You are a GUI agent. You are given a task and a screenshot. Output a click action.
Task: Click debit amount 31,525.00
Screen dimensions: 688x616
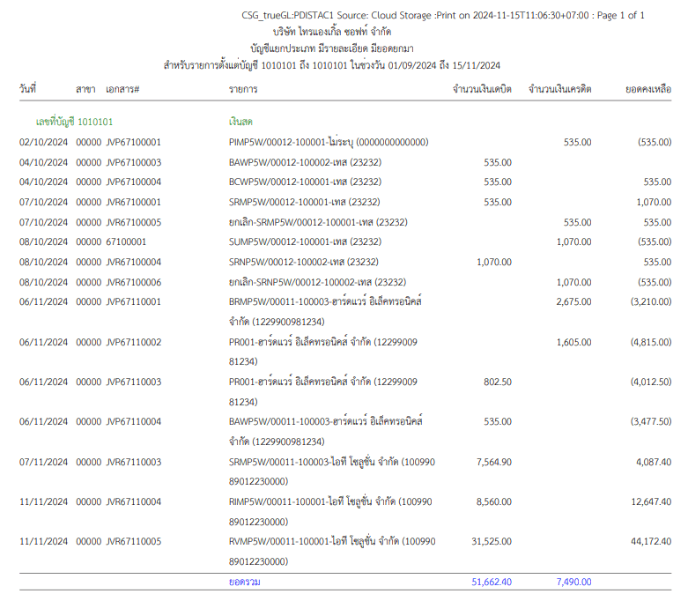(x=492, y=541)
